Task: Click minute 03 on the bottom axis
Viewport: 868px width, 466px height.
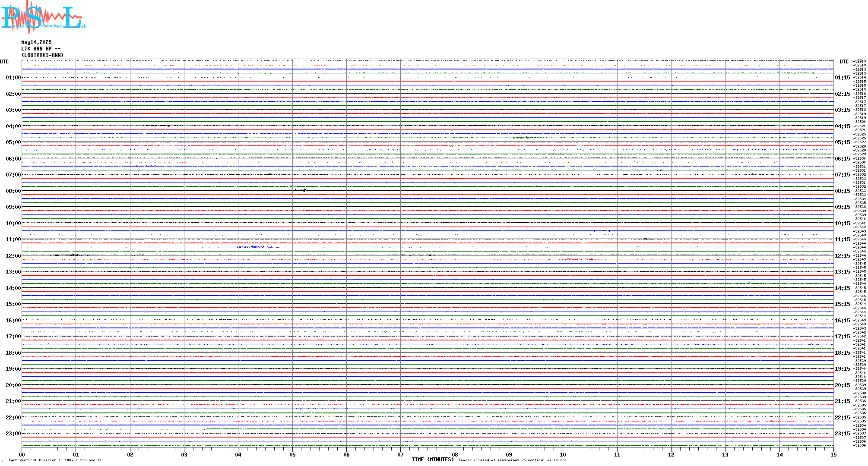Action: [184, 454]
